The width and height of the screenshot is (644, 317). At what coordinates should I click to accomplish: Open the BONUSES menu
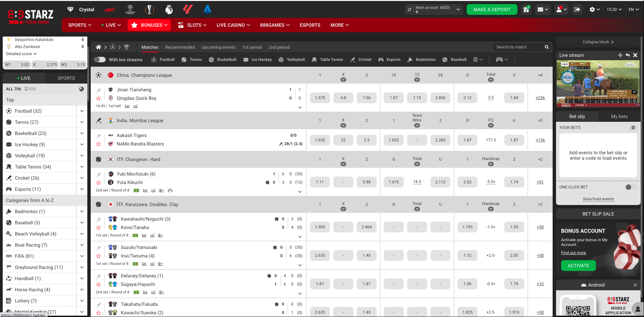pos(149,25)
